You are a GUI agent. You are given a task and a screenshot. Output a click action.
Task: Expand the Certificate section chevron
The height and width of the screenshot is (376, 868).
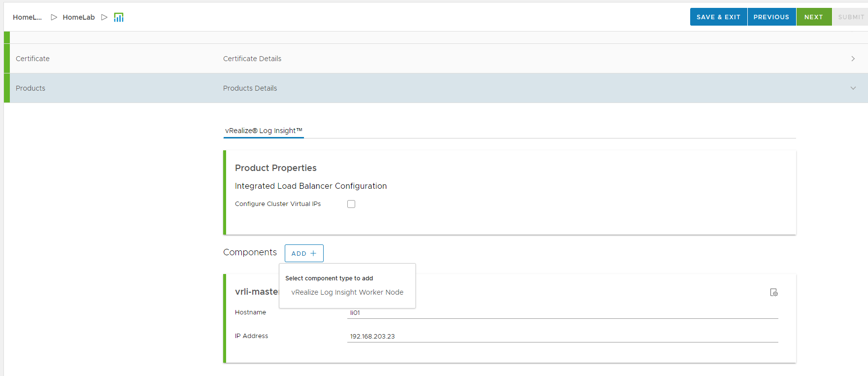click(853, 59)
